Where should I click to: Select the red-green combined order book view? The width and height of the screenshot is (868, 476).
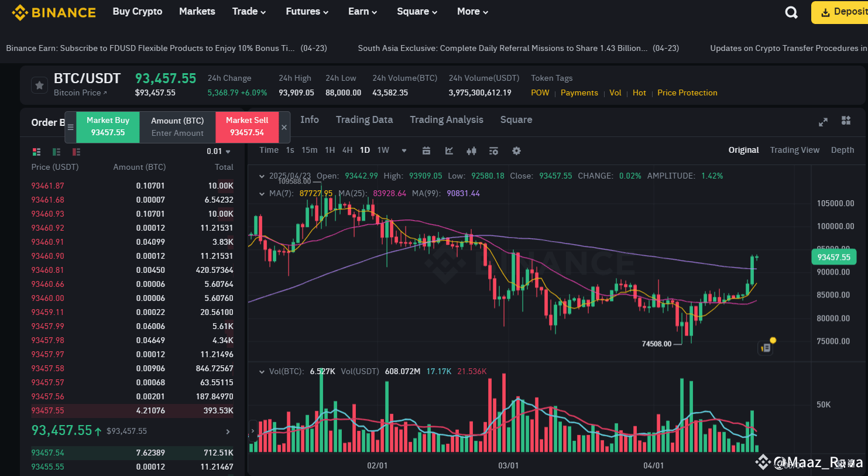click(x=36, y=152)
